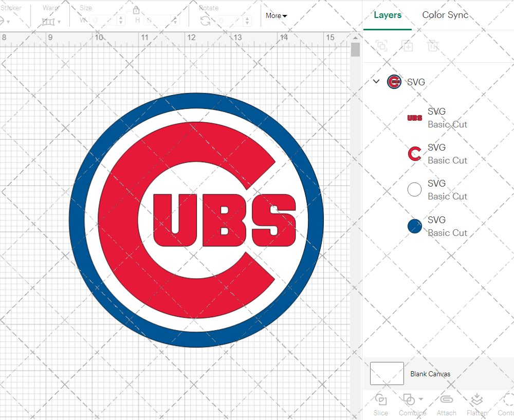The width and height of the screenshot is (514, 420).
Task: Collapse the SVG group layer
Action: click(376, 81)
